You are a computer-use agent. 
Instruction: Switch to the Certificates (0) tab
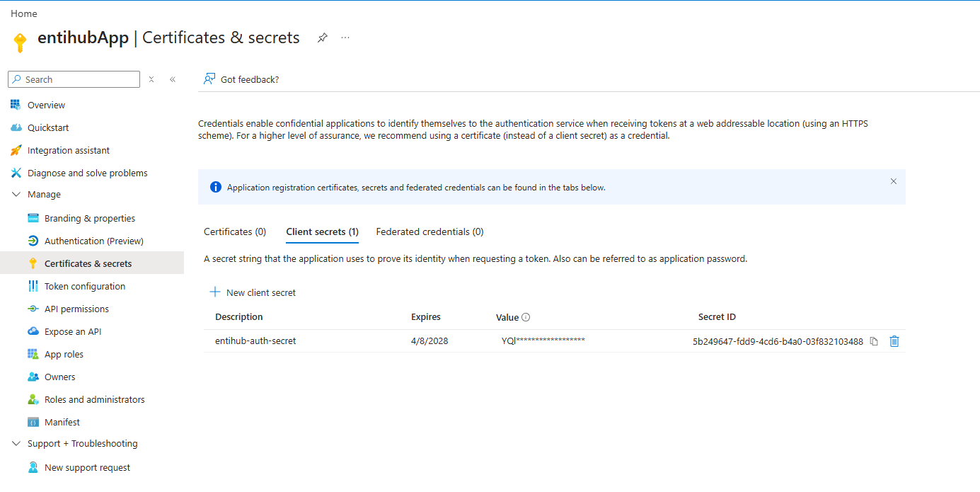tap(235, 231)
